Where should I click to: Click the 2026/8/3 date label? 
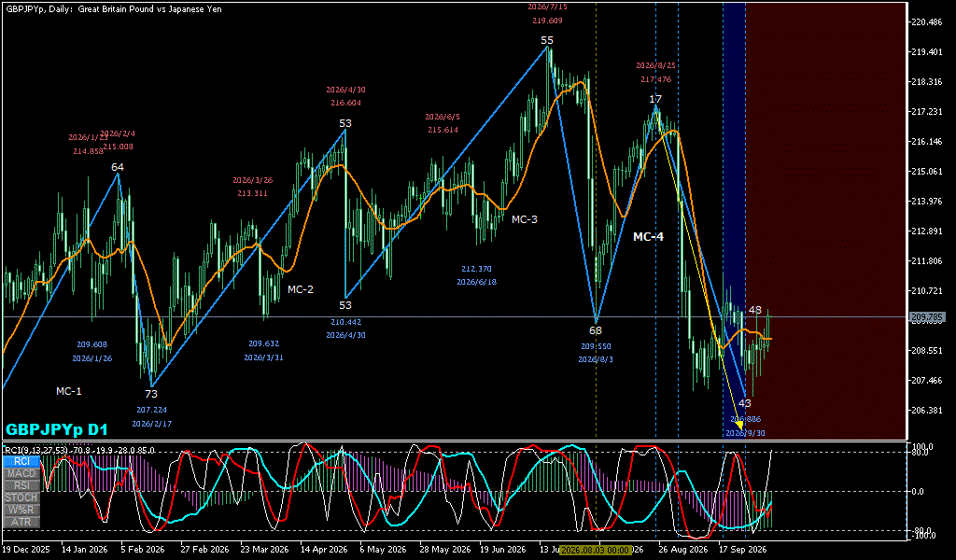click(x=596, y=359)
